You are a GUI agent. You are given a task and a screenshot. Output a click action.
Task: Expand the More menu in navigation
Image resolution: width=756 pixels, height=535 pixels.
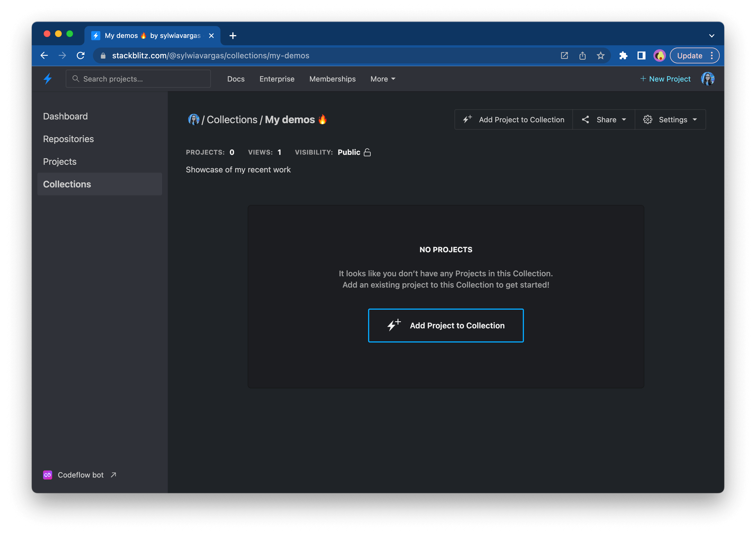coord(383,79)
